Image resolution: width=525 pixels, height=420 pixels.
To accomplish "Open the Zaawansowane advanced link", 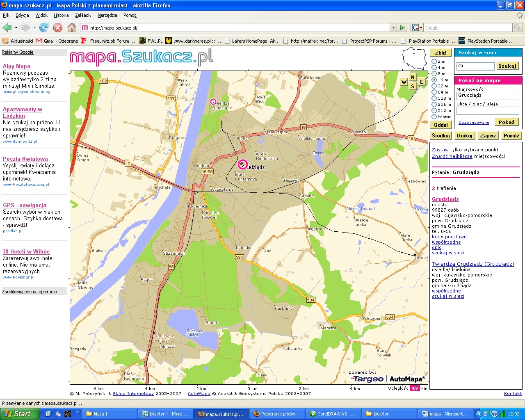I will point(474,123).
